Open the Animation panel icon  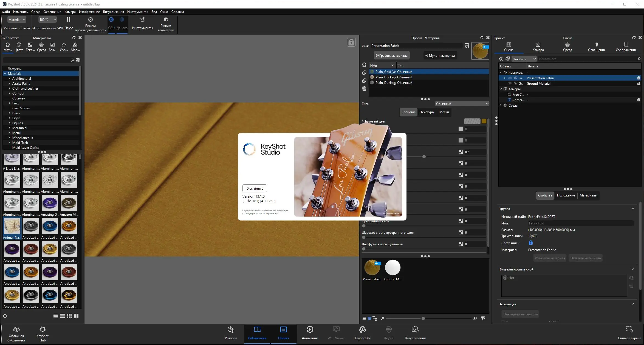point(310,330)
